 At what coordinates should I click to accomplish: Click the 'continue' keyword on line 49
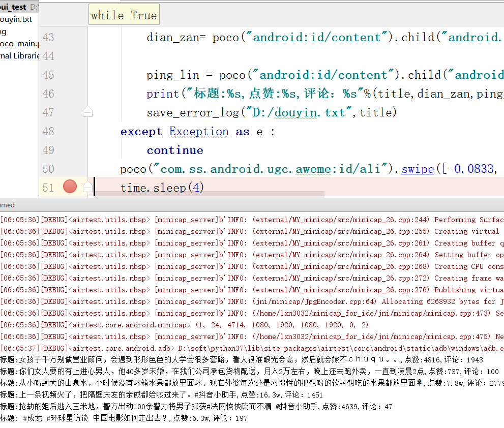175,150
